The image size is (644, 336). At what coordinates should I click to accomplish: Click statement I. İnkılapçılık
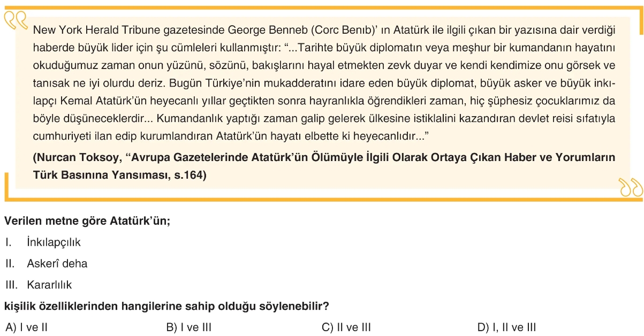tap(43, 242)
